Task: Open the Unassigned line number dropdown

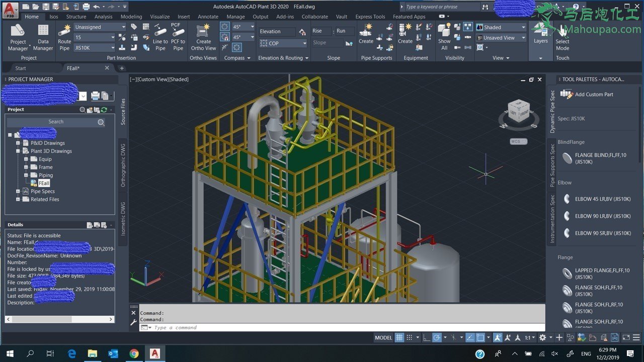Action: coord(100,27)
